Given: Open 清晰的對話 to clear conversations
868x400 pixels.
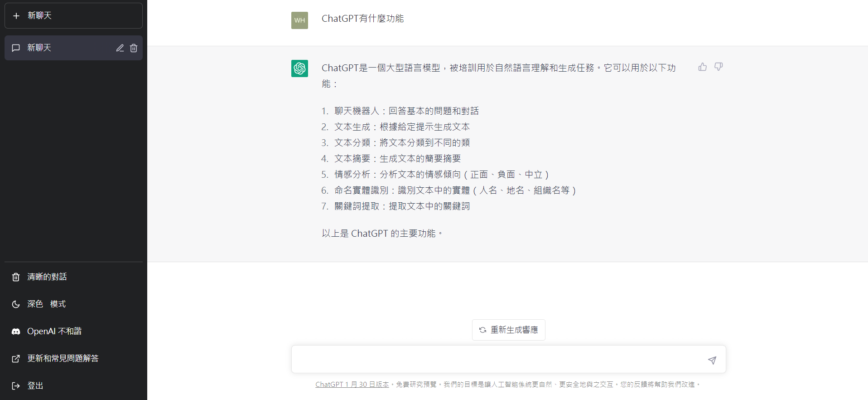Looking at the screenshot, I should coord(73,277).
